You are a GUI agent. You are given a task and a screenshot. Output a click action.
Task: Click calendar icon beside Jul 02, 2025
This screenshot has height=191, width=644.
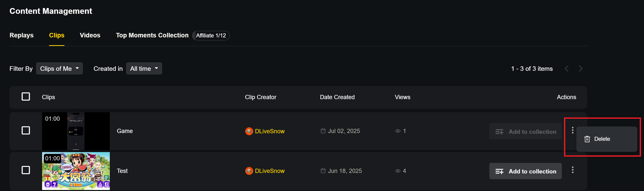(x=323, y=131)
